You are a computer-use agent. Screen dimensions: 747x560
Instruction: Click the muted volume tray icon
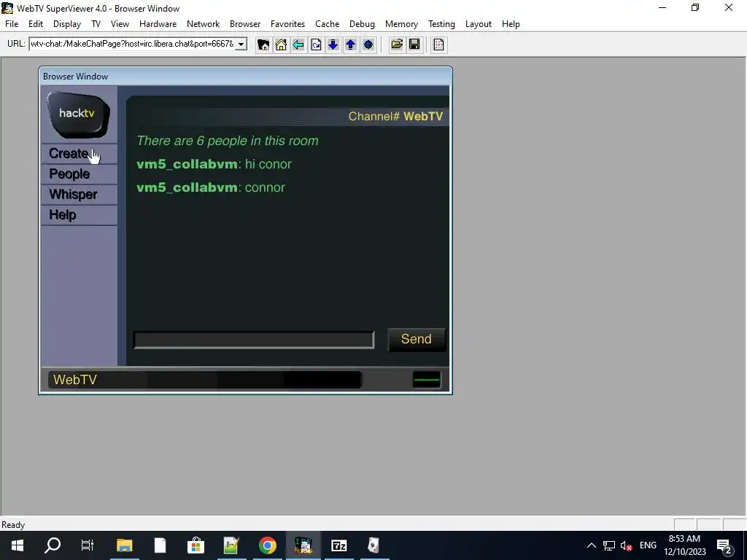tap(626, 545)
